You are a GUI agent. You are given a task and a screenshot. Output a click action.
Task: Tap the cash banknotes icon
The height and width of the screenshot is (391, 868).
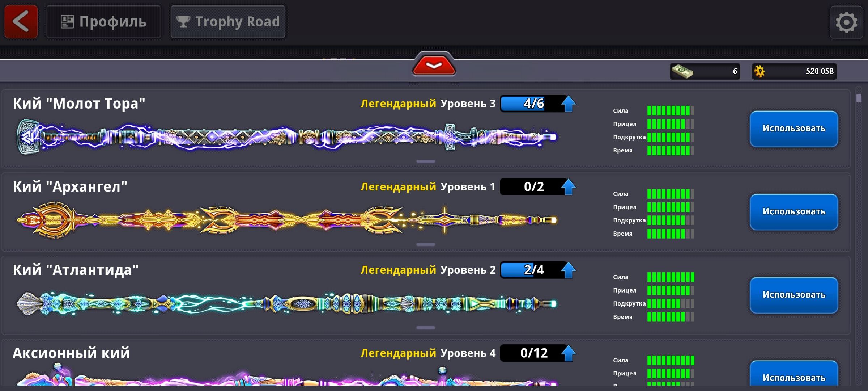[682, 71]
